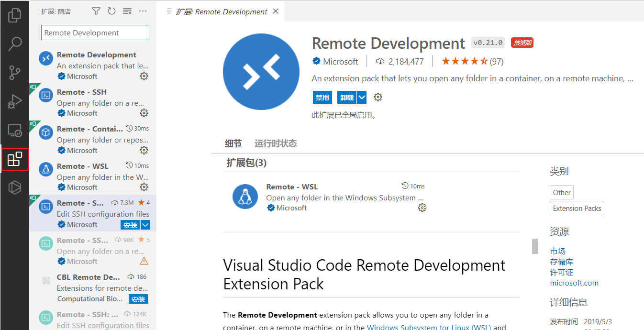Click the Microsoft verified publisher badge in header
Image resolution: width=644 pixels, height=330 pixels.
tap(316, 61)
